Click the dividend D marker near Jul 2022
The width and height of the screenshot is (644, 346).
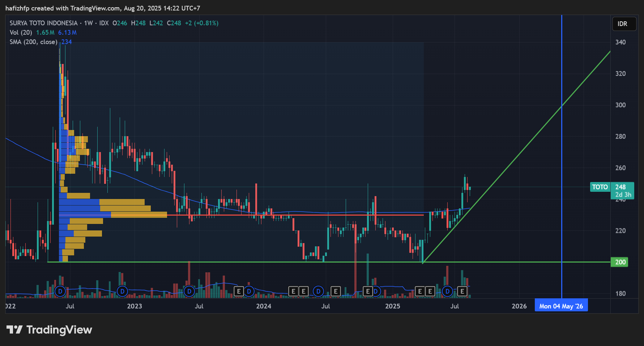coord(60,291)
